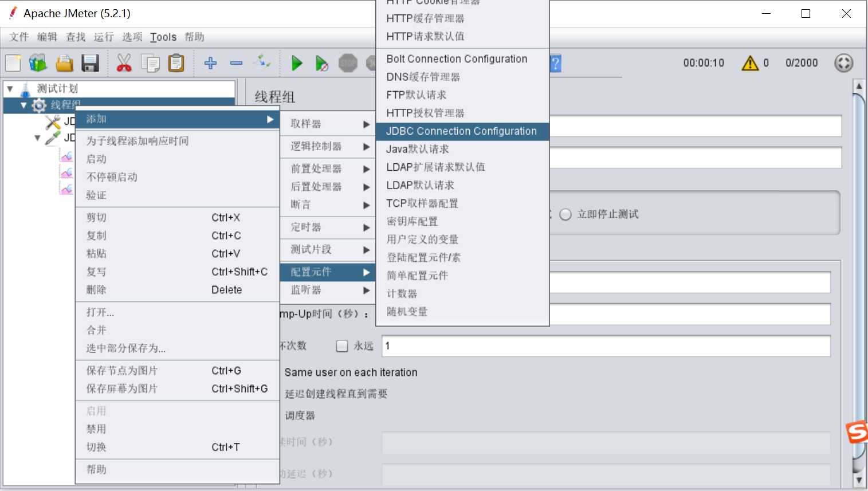Viewport: 868px width, 491px height.
Task: Open the Tools menu
Action: (163, 37)
